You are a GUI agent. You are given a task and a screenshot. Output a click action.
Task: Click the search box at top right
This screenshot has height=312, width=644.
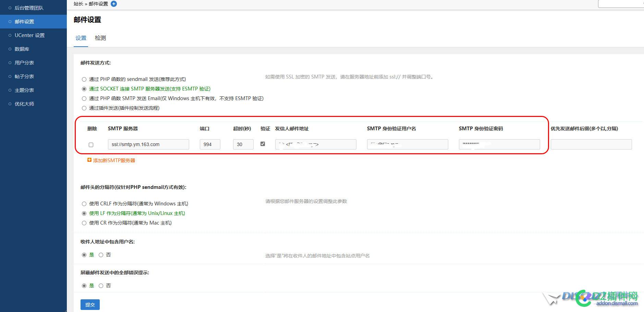click(621, 4)
